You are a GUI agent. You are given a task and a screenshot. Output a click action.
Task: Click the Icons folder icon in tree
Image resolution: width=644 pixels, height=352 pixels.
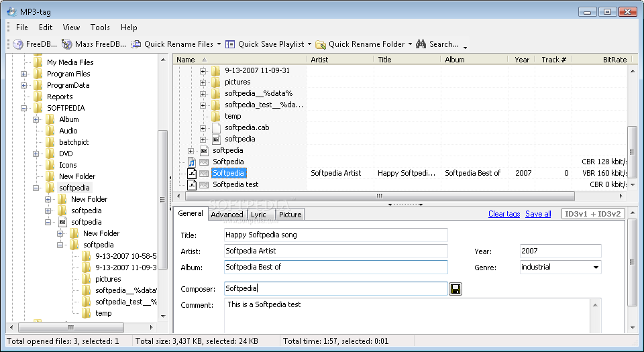tap(50, 165)
